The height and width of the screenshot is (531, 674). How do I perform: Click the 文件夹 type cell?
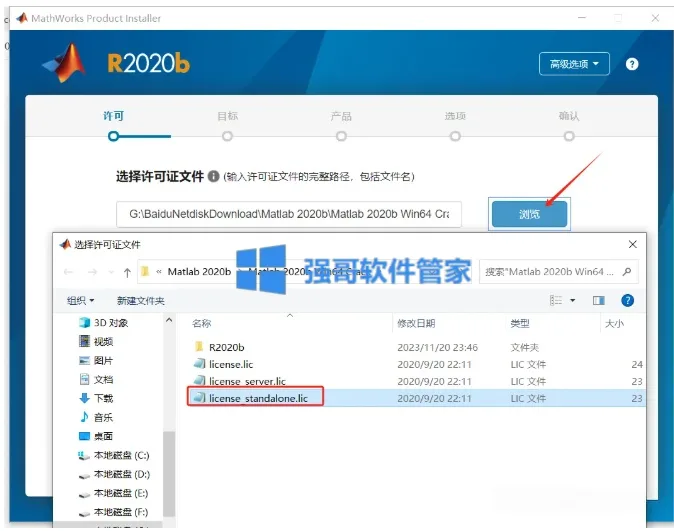click(x=524, y=347)
